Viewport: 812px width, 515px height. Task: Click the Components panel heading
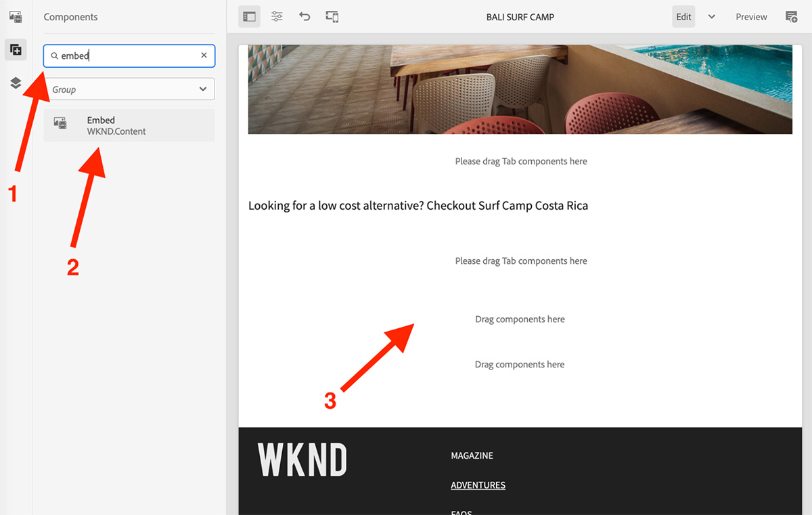70,17
